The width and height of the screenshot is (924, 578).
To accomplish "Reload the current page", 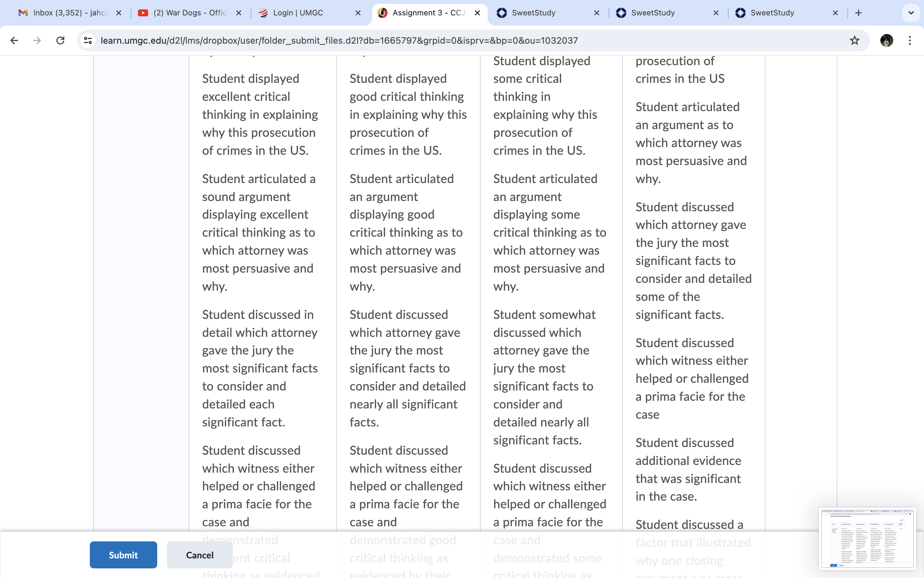I will pyautogui.click(x=60, y=40).
